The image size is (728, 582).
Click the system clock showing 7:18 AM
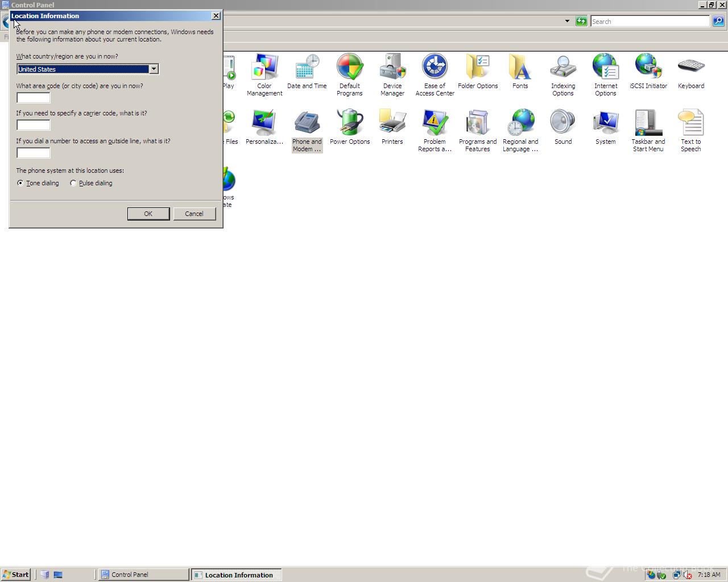point(709,575)
